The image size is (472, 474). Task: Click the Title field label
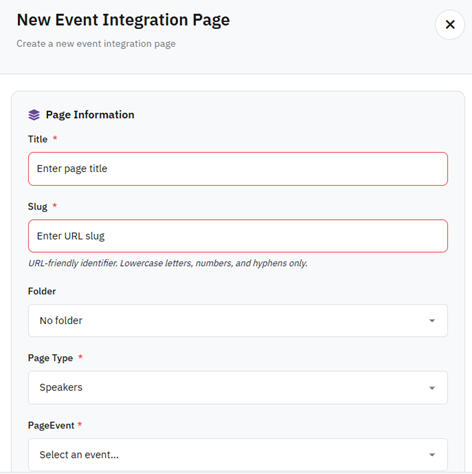38,139
